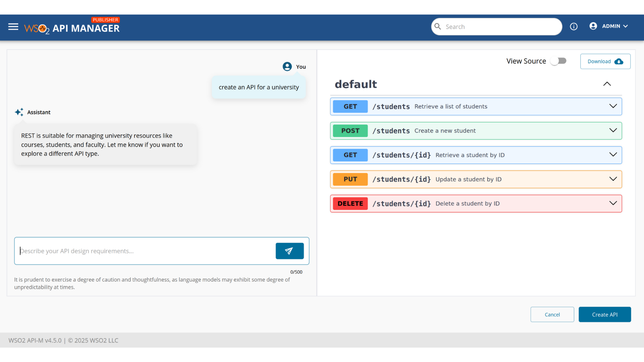Expand the DELETE /students/{id} operation
This screenshot has width=644, height=362.
tap(613, 203)
